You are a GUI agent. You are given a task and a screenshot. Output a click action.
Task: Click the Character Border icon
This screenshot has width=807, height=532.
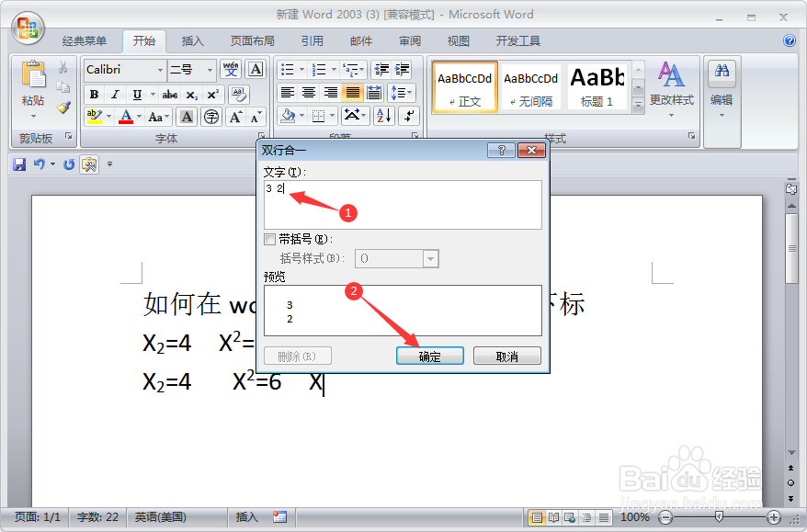256,69
